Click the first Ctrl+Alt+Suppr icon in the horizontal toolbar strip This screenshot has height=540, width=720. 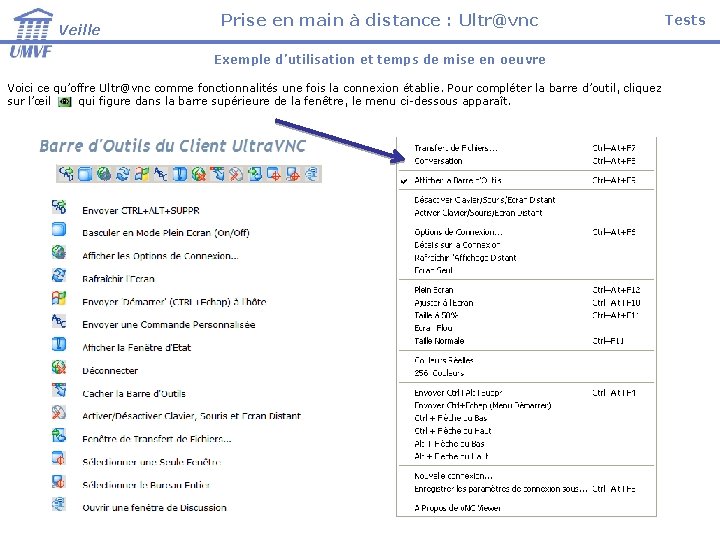[x=66, y=174]
